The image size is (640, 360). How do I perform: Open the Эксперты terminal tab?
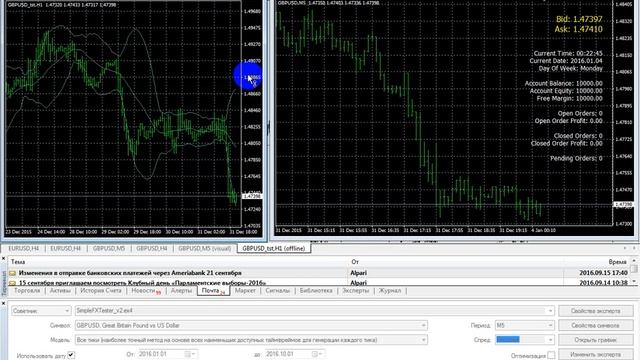point(355,291)
